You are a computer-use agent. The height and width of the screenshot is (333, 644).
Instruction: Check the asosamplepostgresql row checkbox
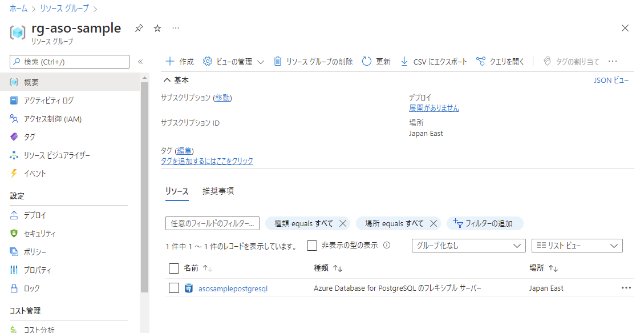[174, 288]
